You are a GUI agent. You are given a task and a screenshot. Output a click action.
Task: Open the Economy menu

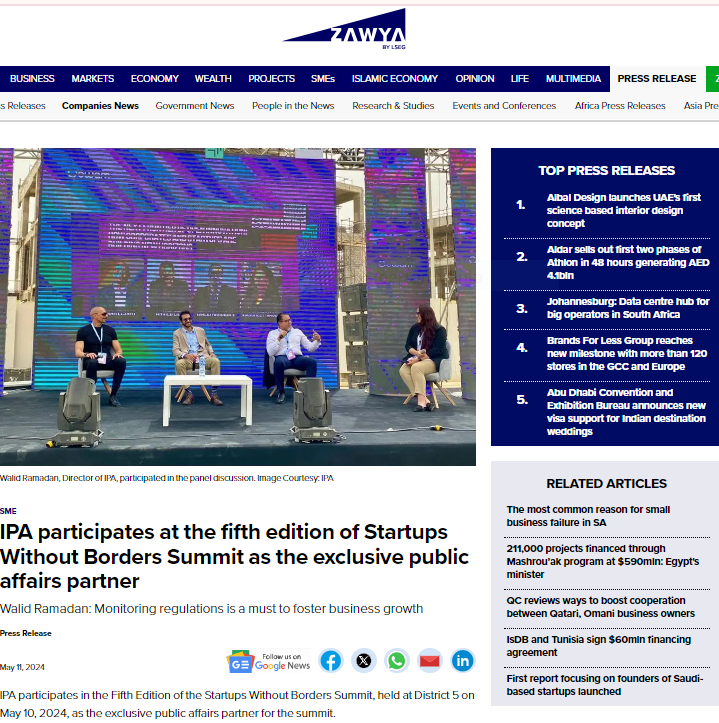coord(154,79)
